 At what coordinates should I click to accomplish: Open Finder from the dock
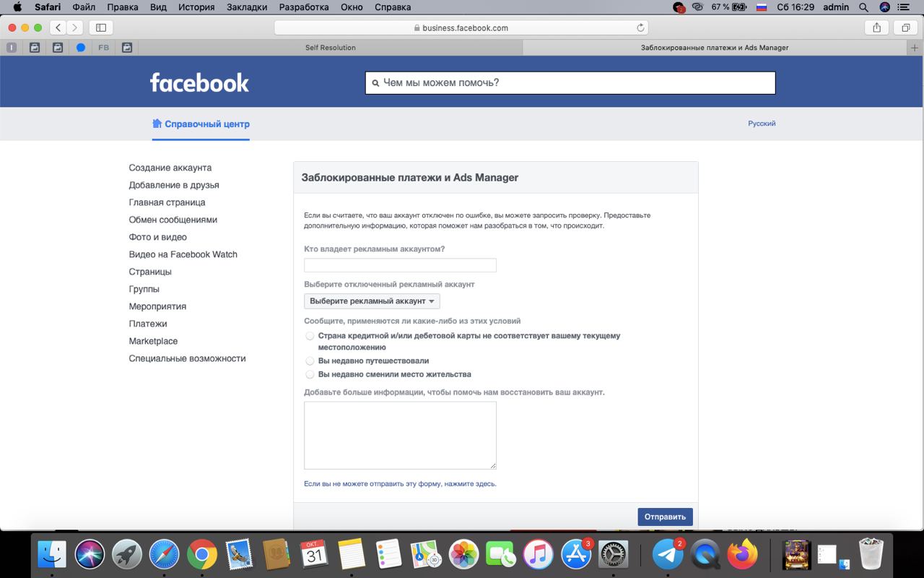point(52,555)
